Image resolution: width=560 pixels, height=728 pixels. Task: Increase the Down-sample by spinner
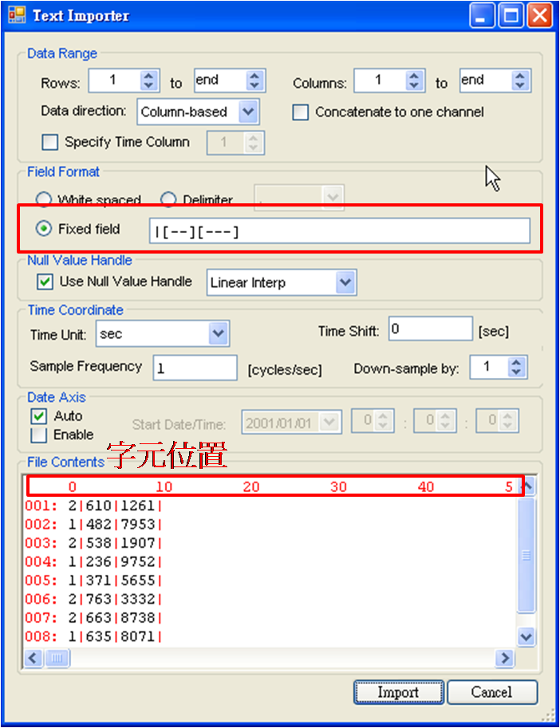pyautogui.click(x=516, y=363)
